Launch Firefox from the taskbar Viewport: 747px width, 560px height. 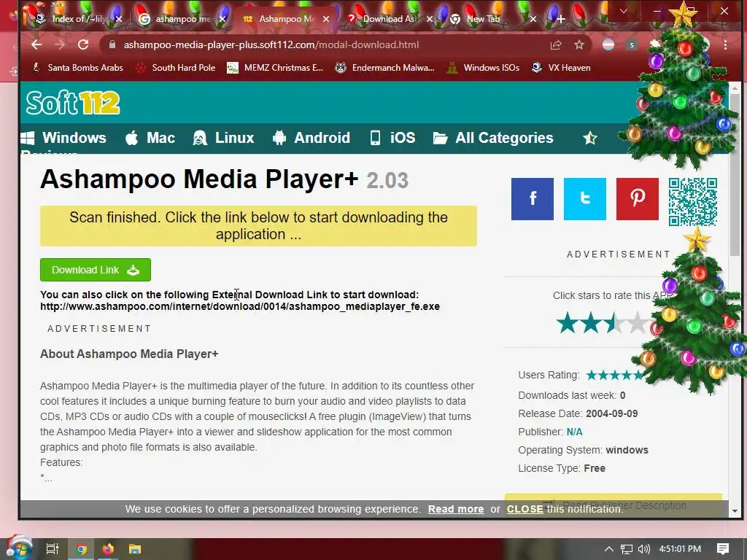(108, 549)
